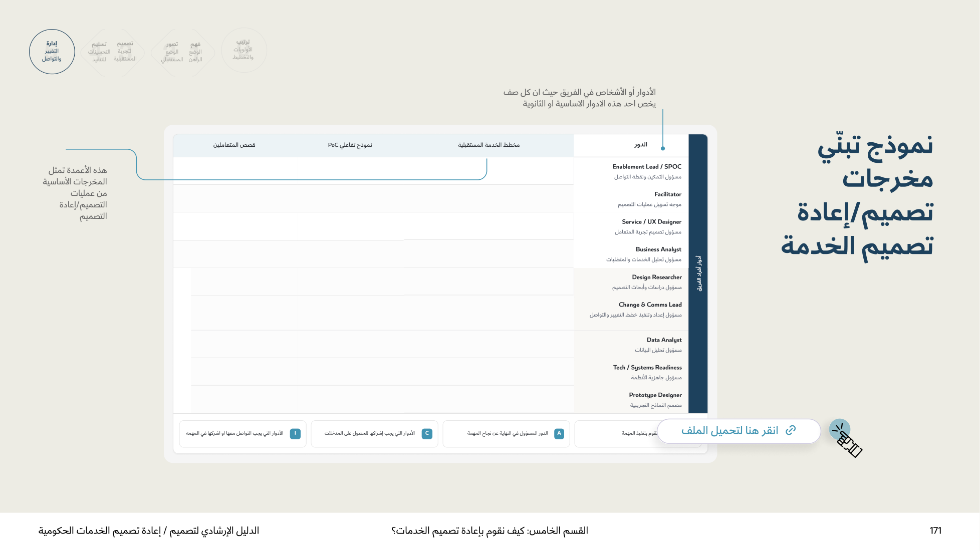Click the blue 'I' badge in the legend
This screenshot has width=980, height=551.
pos(295,434)
